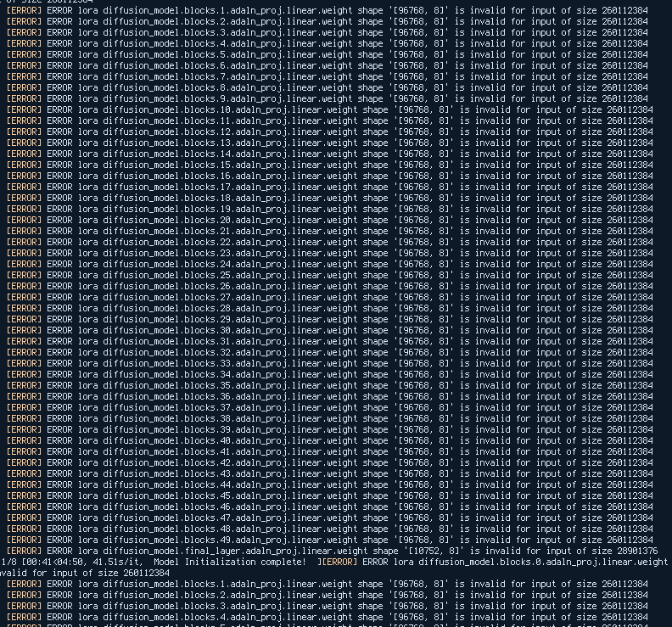Click the blocks.36.adaln_proj error line
The height and width of the screenshot is (627, 672).
[329, 397]
